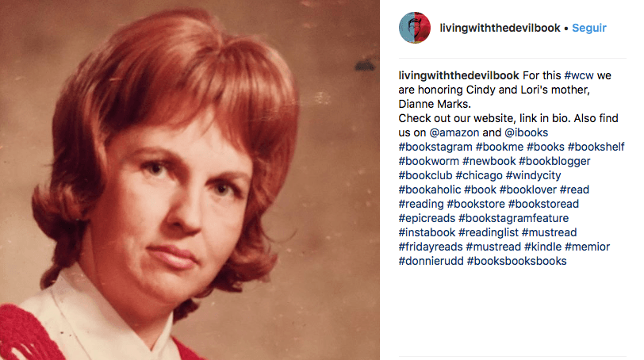Click the #kindle hashtag
Viewport: 644px width, 360px height.
pyautogui.click(x=542, y=247)
